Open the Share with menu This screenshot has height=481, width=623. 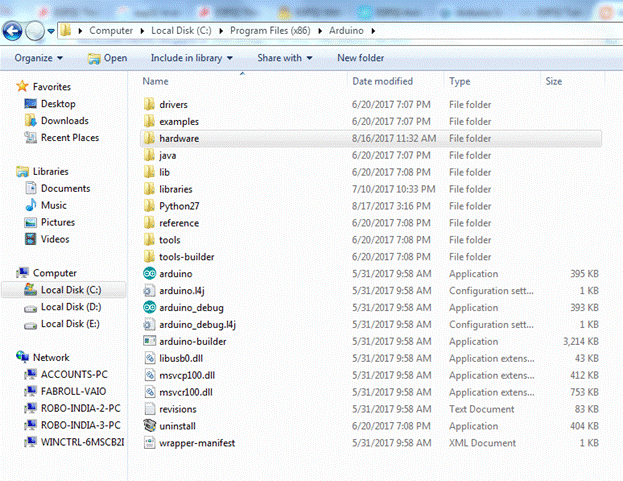click(x=284, y=58)
